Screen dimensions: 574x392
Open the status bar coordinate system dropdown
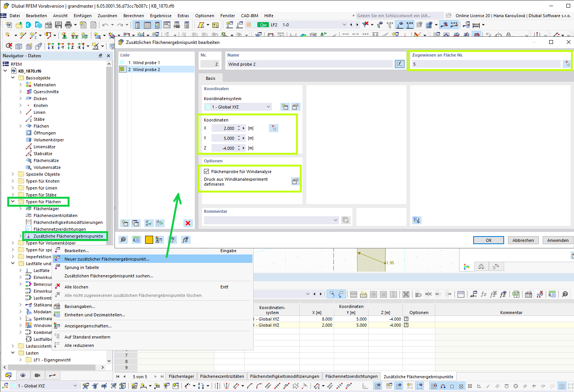44,386
